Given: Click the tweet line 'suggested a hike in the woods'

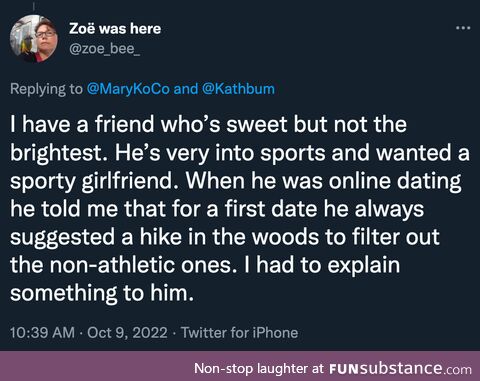Looking at the screenshot, I should tap(225, 237).
